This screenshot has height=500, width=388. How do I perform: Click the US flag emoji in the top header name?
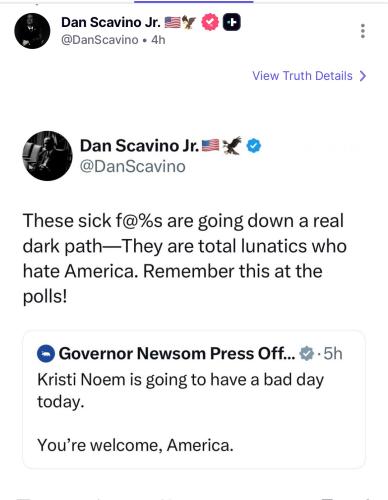[172, 23]
